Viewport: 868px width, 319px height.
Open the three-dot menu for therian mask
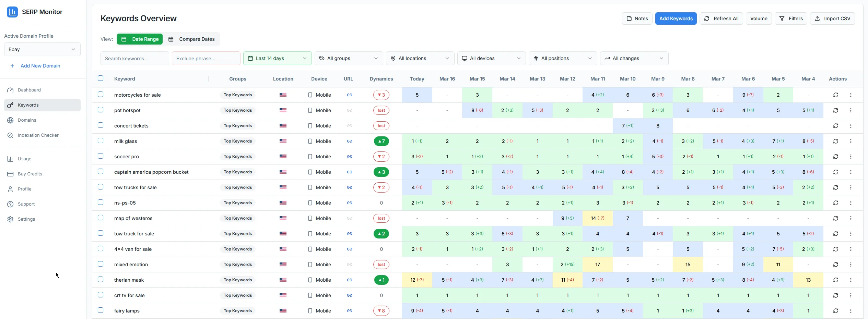[x=851, y=280]
